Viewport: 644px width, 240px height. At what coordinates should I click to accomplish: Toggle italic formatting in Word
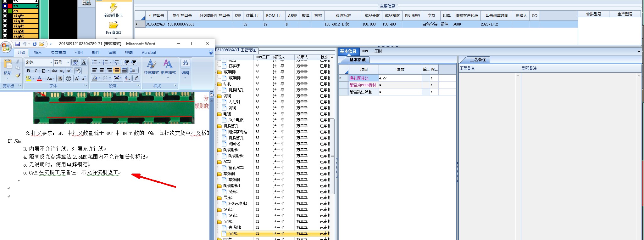(x=36, y=71)
